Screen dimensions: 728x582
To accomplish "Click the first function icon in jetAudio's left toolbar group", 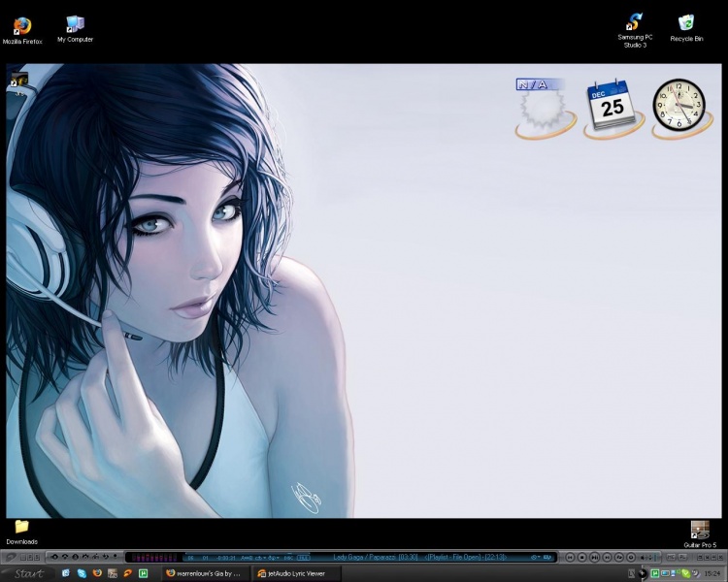I will [54, 557].
